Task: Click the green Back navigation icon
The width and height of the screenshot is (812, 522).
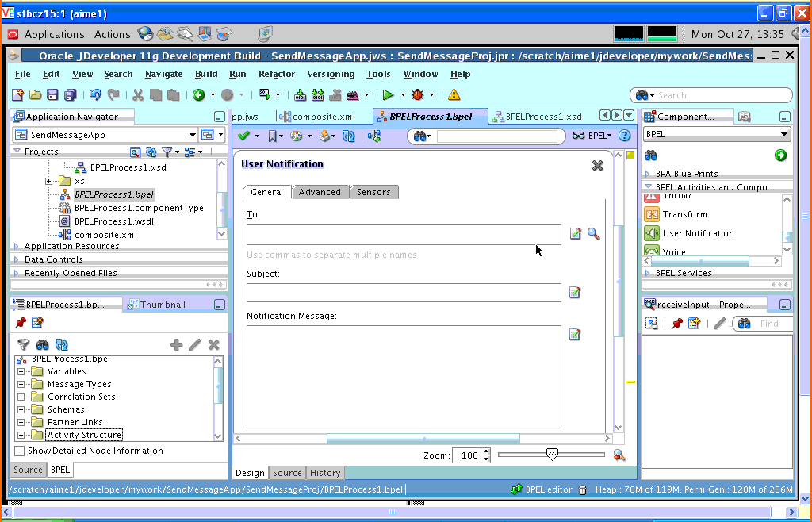Action: [199, 94]
